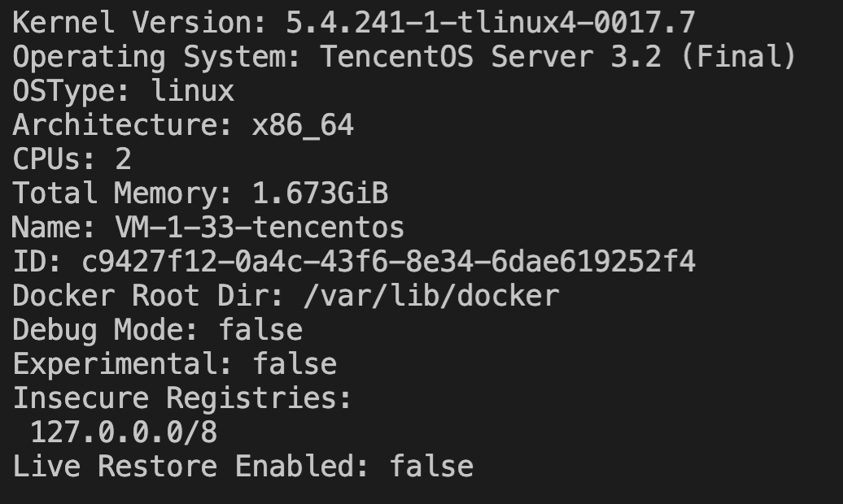Click the Live Restore Enabled value "false"
Image resolution: width=843 pixels, height=504 pixels.
click(430, 467)
